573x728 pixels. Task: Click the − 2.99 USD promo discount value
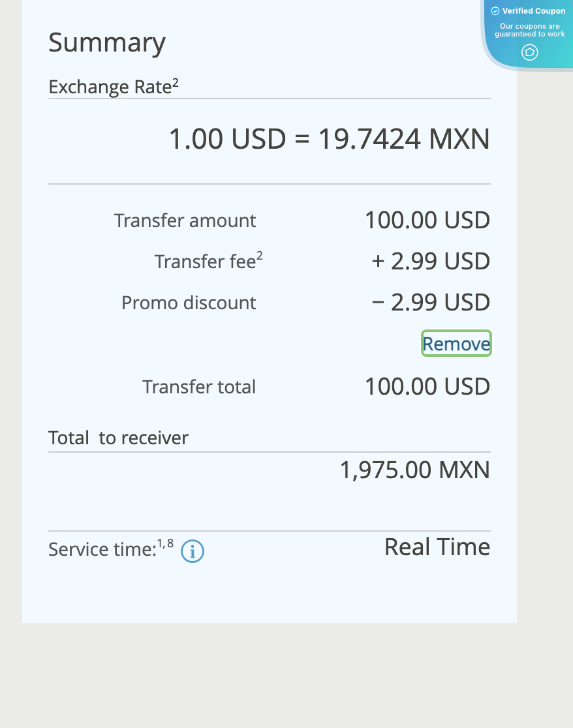431,303
